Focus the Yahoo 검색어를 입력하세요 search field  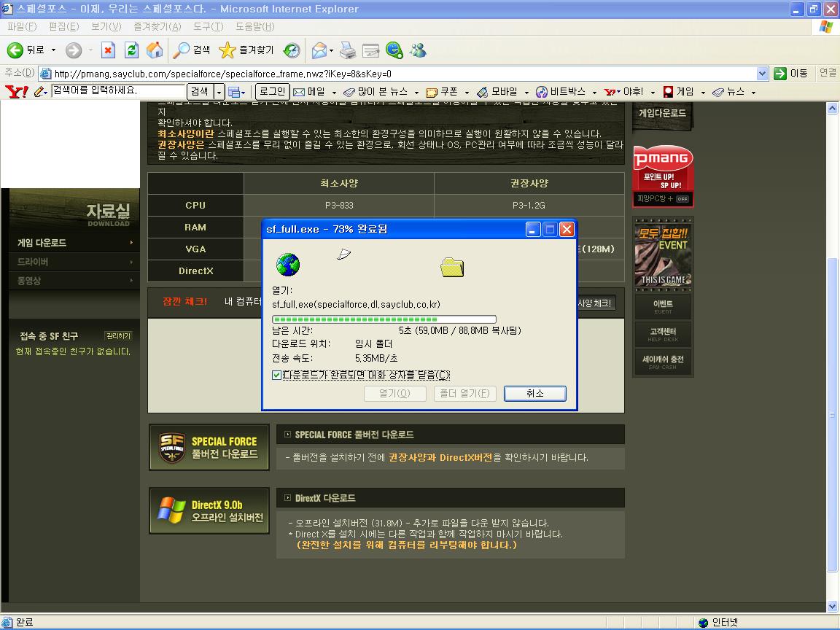118,91
